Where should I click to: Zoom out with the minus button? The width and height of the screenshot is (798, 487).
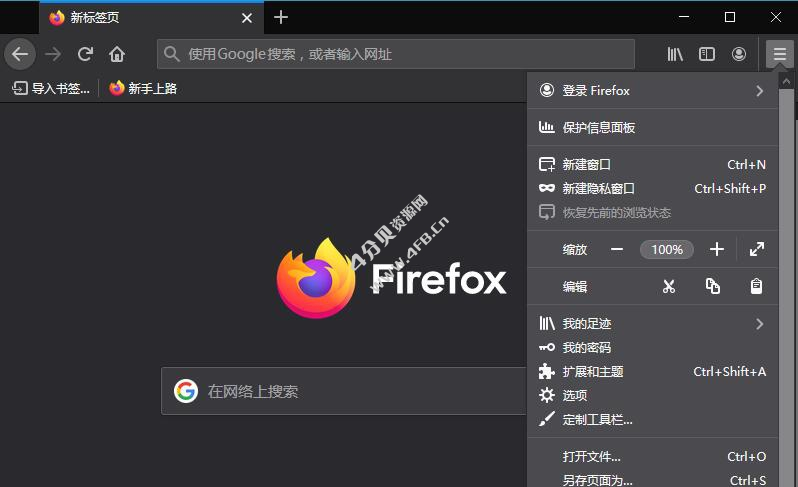617,249
